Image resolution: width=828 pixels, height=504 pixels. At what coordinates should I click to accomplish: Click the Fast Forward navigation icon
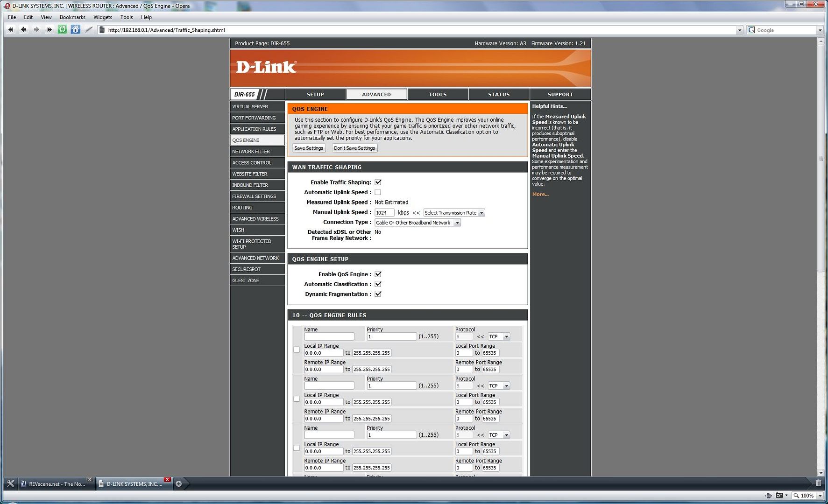[49, 30]
